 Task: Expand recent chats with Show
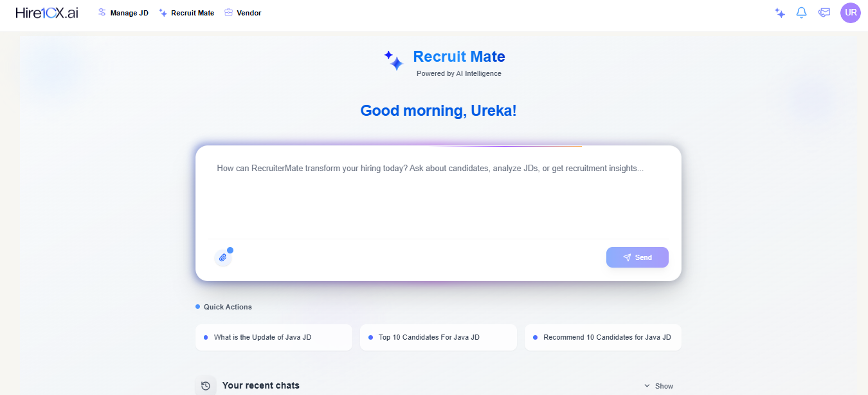tap(659, 386)
